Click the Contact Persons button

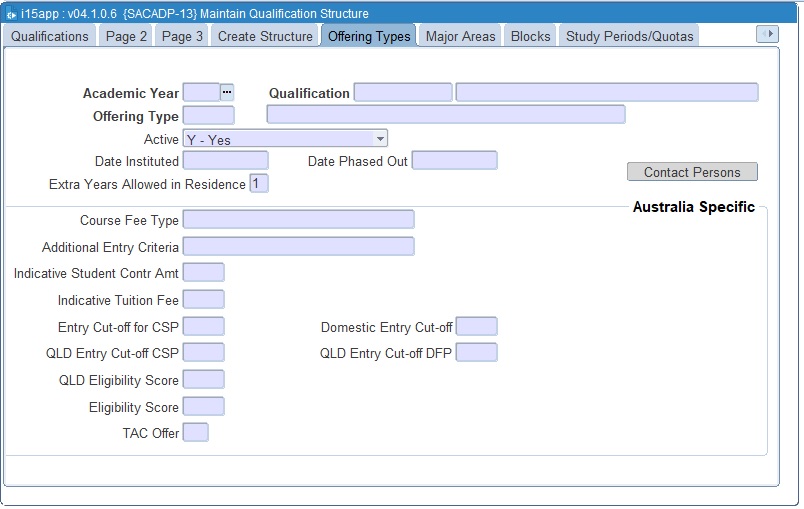tap(692, 172)
